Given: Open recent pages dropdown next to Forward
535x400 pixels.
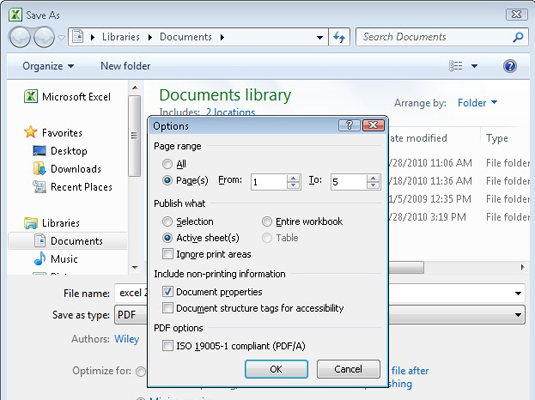Looking at the screenshot, I should pos(61,37).
